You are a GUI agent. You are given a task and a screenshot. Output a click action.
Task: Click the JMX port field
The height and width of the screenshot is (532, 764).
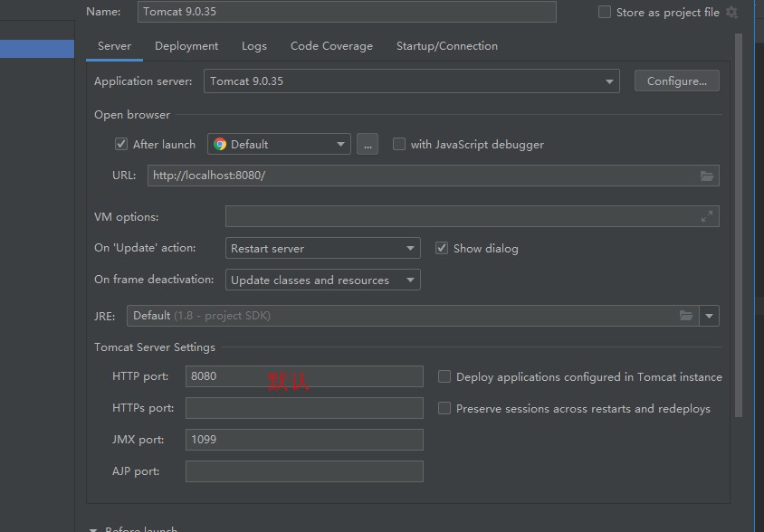[x=304, y=440]
